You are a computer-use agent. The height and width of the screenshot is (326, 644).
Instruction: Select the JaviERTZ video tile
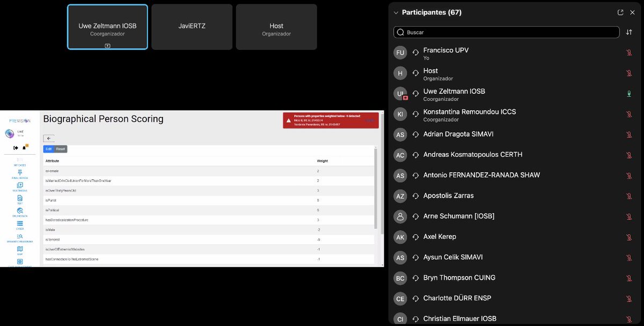(192, 27)
